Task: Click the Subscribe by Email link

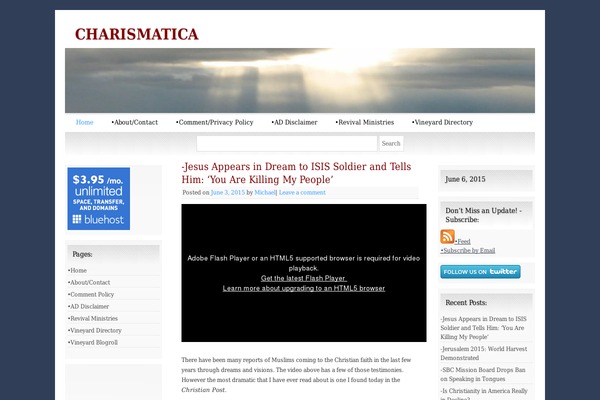Action: pos(468,251)
